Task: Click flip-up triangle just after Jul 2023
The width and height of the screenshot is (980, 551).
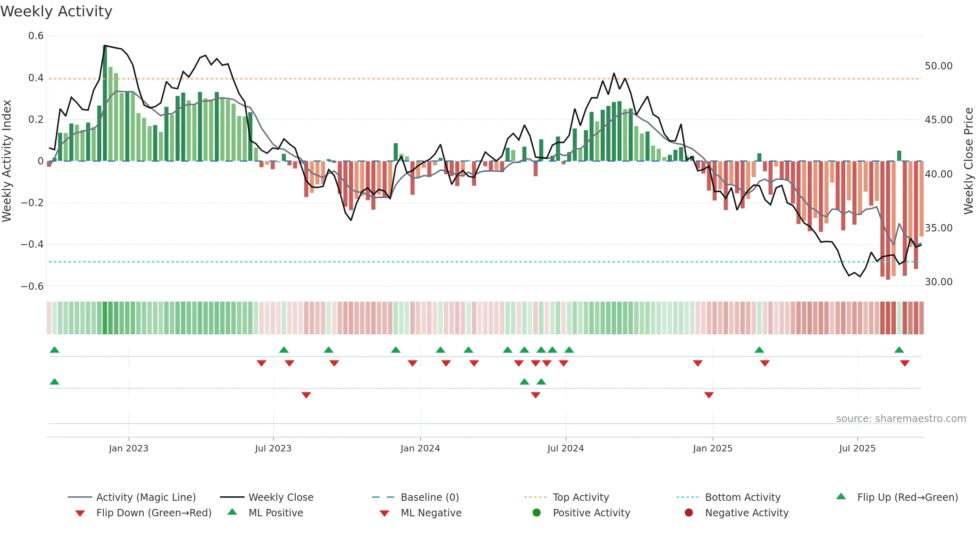Action: point(284,350)
